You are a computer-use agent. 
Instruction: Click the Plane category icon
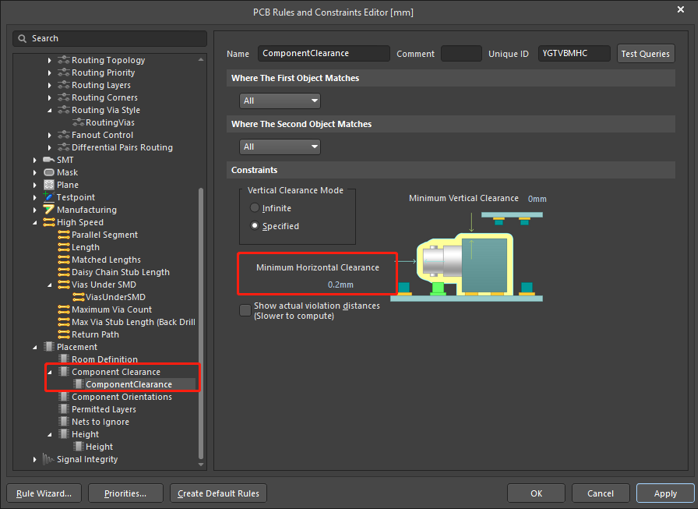pos(49,185)
